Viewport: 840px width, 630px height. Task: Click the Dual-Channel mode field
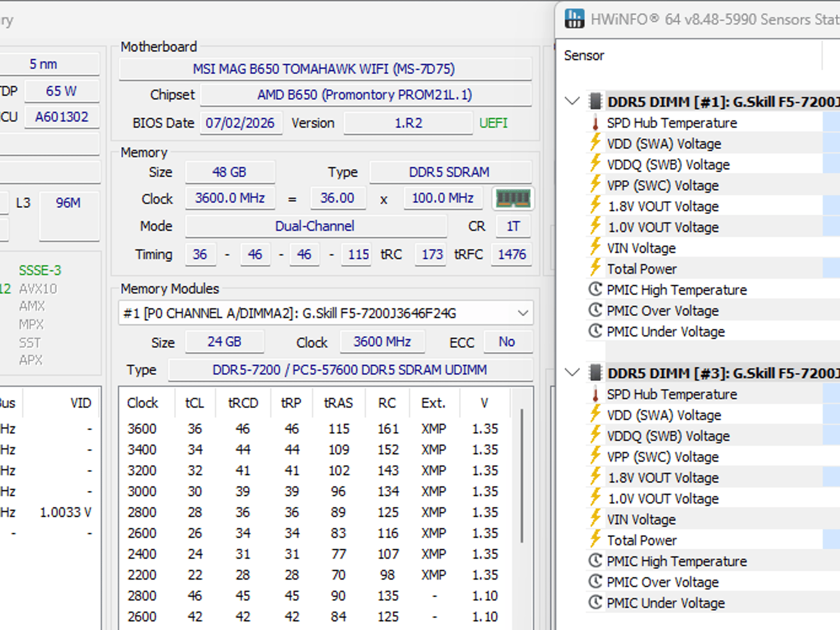[x=316, y=226]
